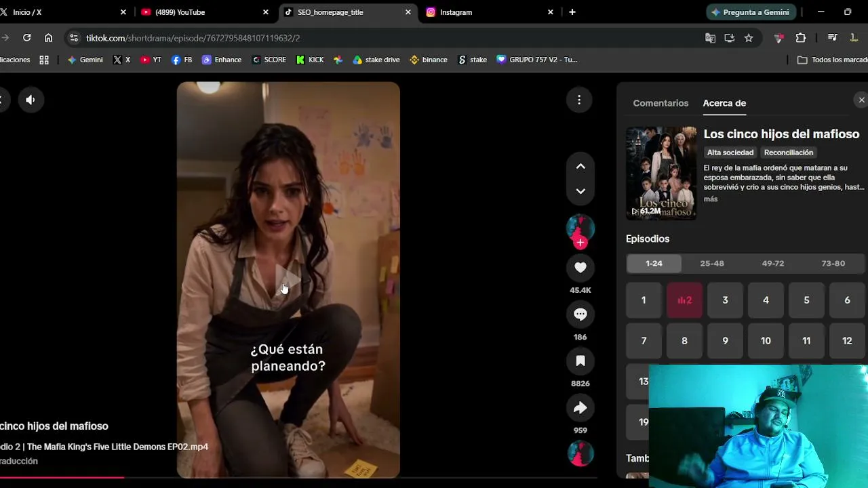This screenshot has width=868, height=488.
Task: Click the Reconciliación tag
Action: pyautogui.click(x=788, y=152)
